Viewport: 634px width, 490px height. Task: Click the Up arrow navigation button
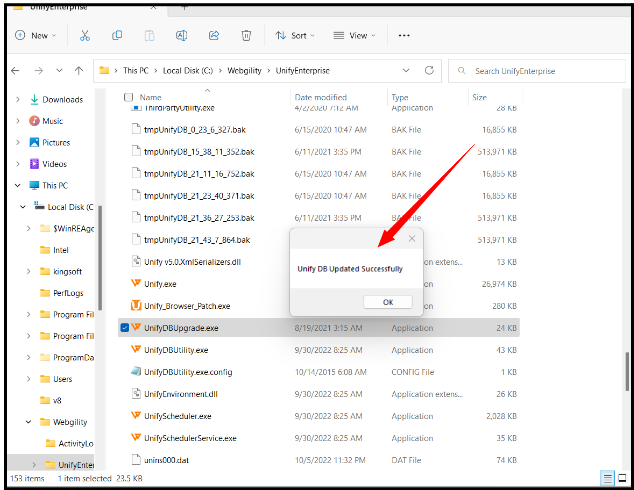tap(78, 71)
